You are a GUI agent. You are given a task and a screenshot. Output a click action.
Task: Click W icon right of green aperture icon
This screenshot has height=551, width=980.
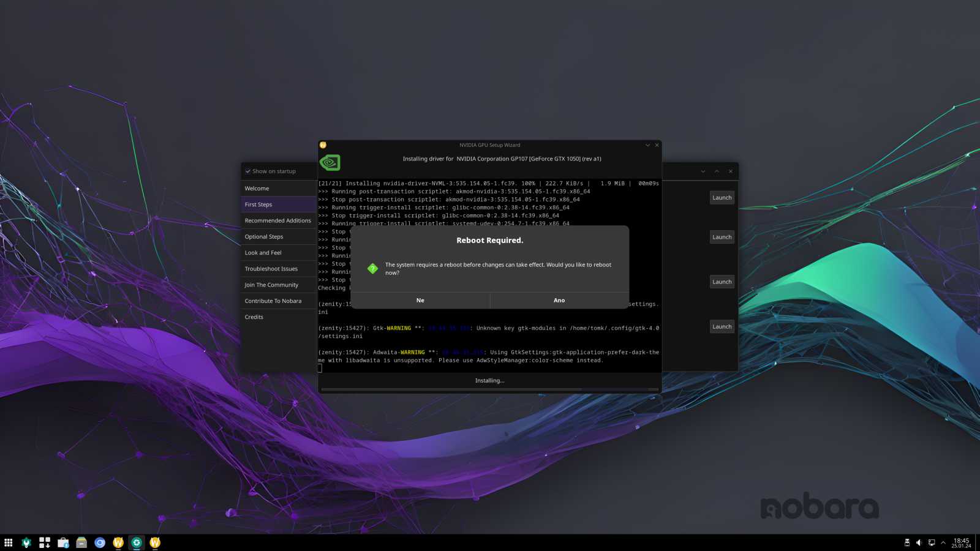(155, 542)
